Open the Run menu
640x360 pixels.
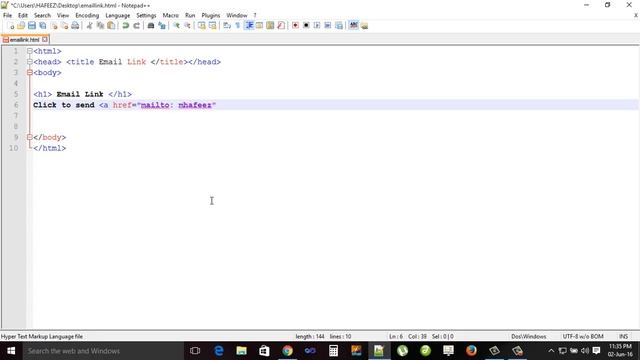point(190,16)
